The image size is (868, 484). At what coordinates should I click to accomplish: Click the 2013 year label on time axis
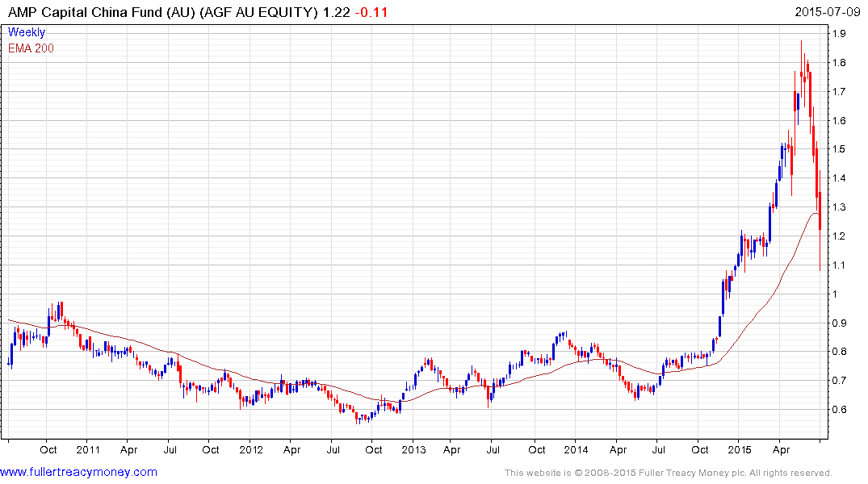(x=413, y=449)
